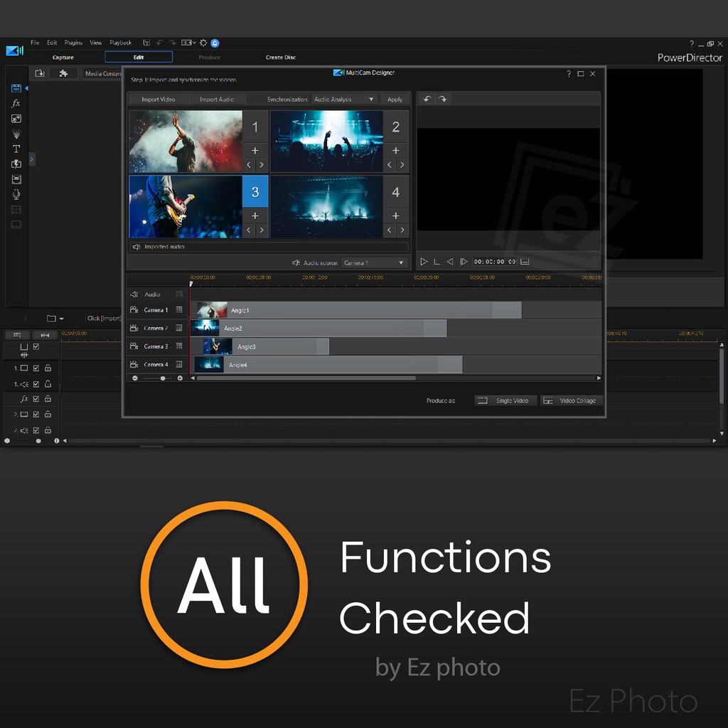The image size is (728, 728).
Task: Open the Plugins menu
Action: [73, 43]
